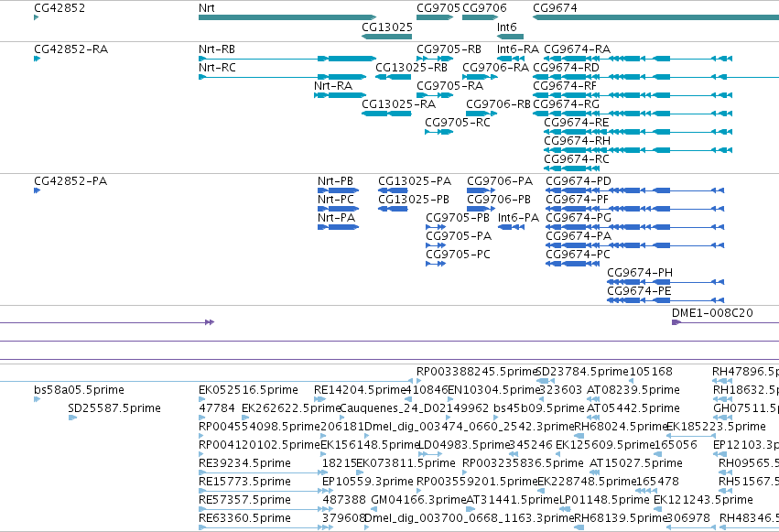Select RE63360.5prime EST
Viewport: 779px width, 532px height.
point(265,527)
